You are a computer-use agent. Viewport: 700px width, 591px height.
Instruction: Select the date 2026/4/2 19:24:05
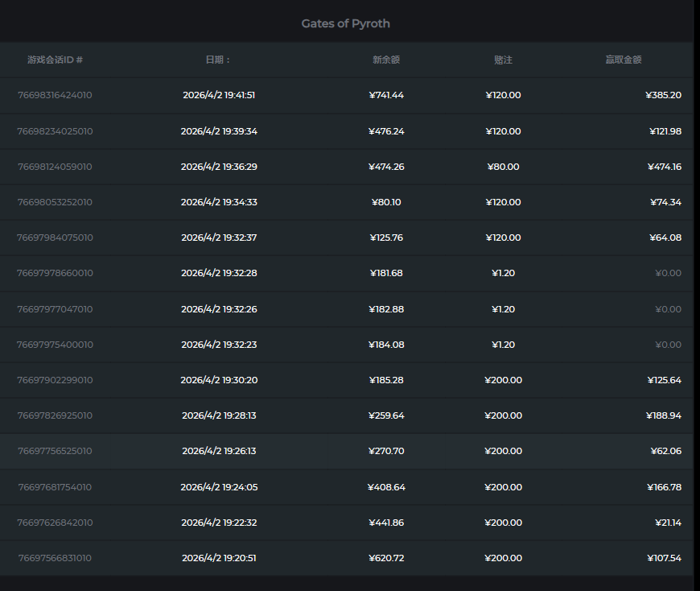tap(219, 487)
